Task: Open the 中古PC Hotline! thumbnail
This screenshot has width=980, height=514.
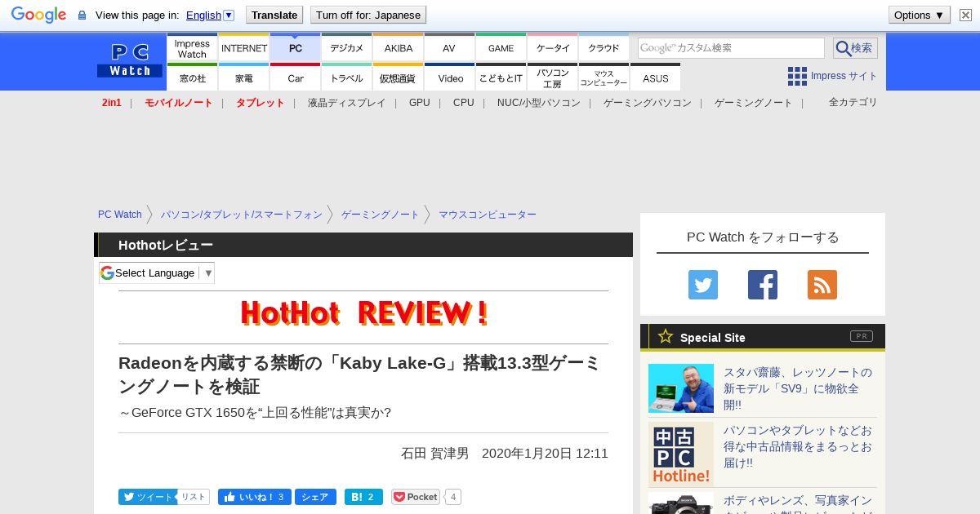Action: click(x=681, y=454)
